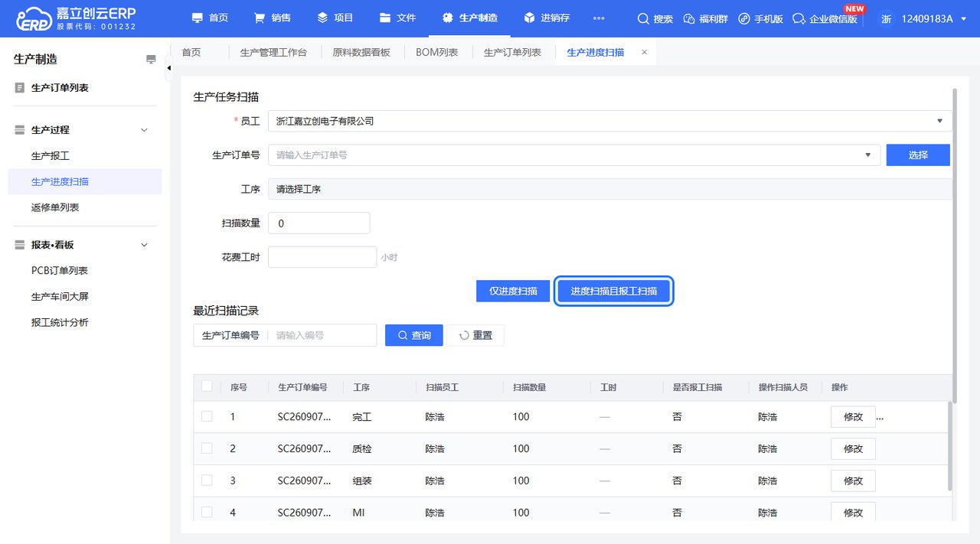Open the 文件 menu
The height and width of the screenshot is (544, 980).
397,18
